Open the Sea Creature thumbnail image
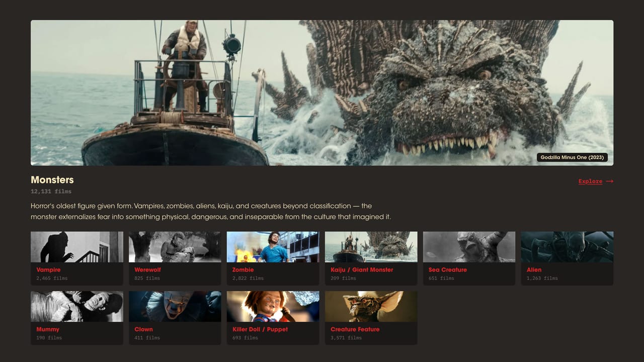644x362 pixels. click(469, 247)
